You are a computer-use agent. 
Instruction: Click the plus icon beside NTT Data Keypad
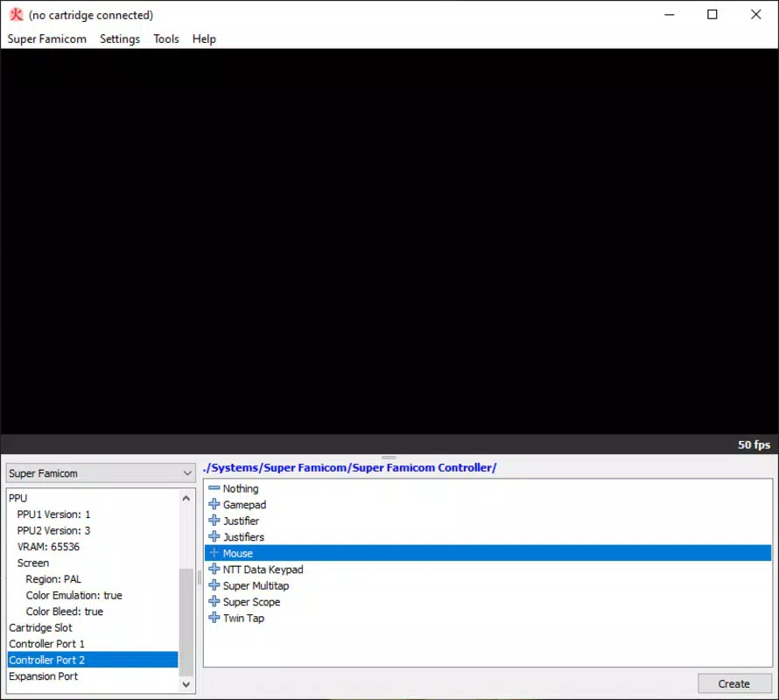[x=214, y=569]
